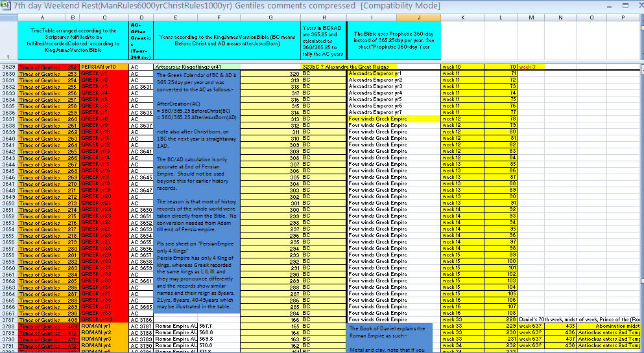Click the 'PERSIAN yr70' cell
This screenshot has width=644, height=353.
[x=104, y=67]
